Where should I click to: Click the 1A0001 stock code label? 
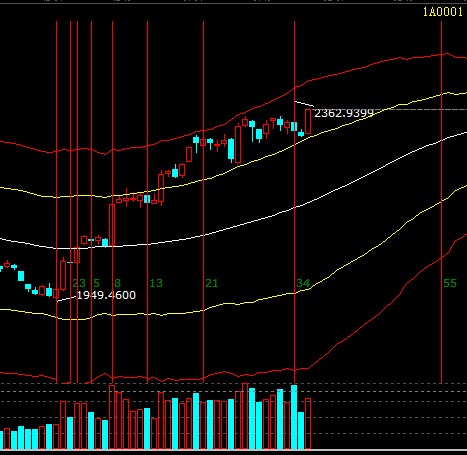443,12
